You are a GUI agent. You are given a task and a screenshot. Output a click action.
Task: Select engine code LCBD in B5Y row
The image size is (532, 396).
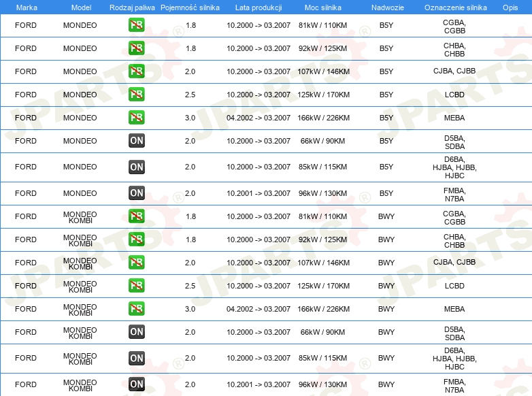point(454,95)
